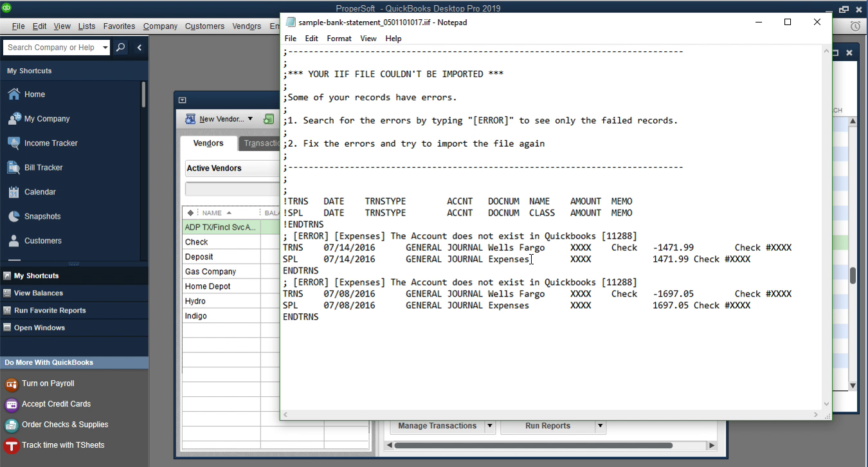Click Vendor Center window menu icon
868x467 pixels.
[182, 100]
